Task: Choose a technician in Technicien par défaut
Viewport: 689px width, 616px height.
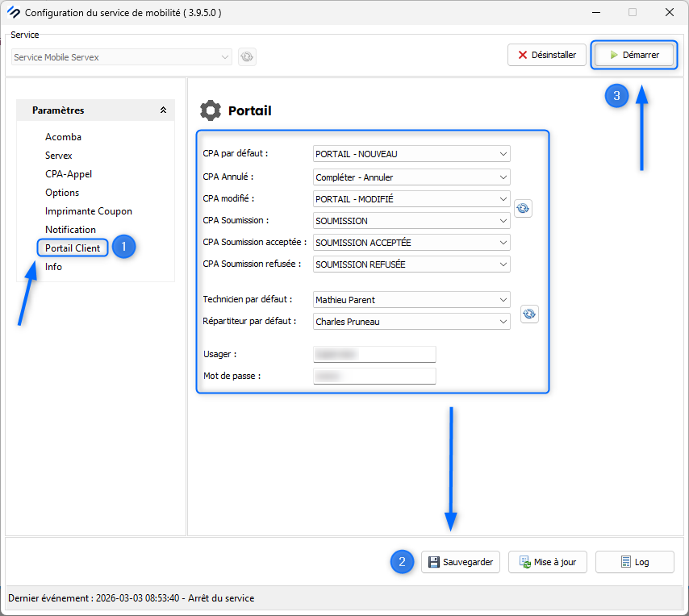Action: [x=411, y=300]
